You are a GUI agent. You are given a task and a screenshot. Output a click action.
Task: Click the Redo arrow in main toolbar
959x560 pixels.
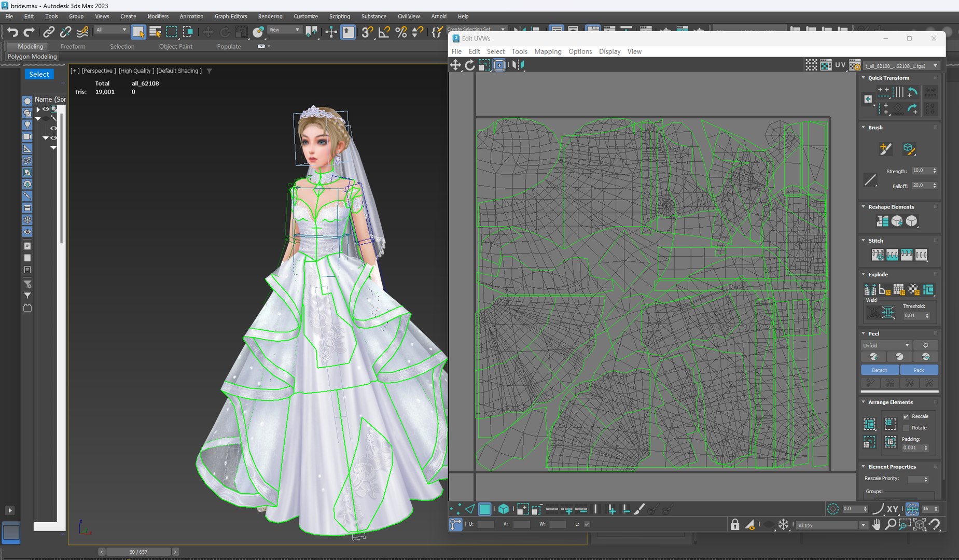click(29, 32)
